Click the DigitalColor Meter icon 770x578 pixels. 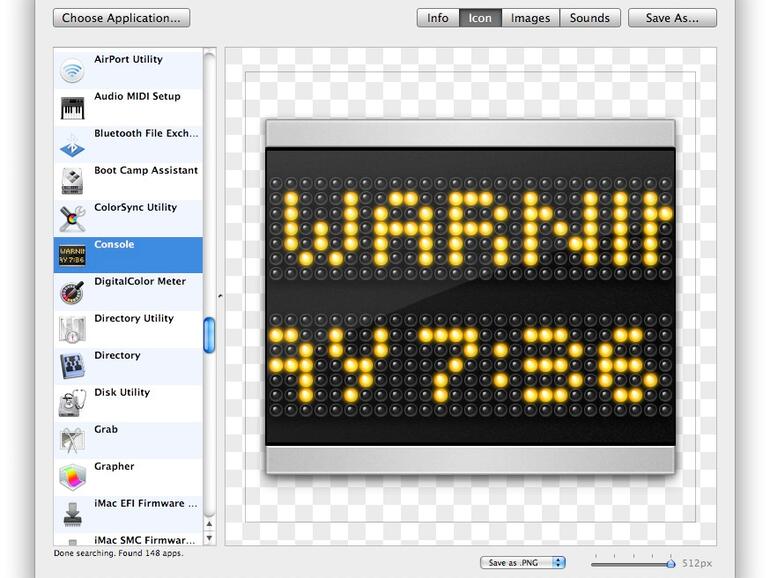click(72, 293)
